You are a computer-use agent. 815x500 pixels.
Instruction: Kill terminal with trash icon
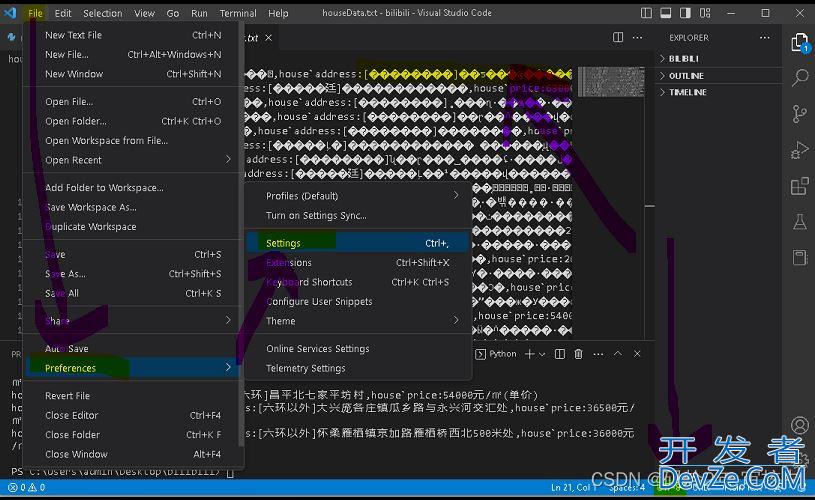(579, 354)
